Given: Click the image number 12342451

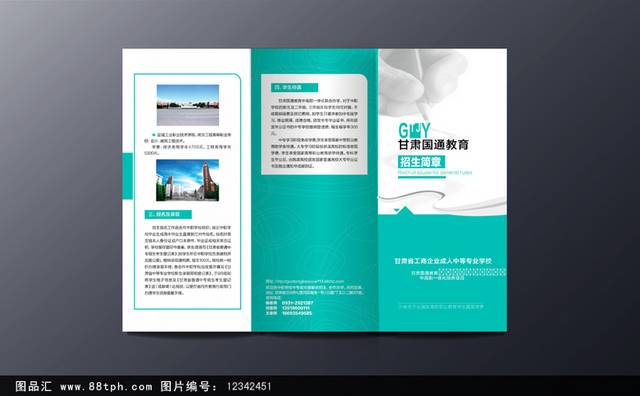Looking at the screenshot, I should [249, 386].
